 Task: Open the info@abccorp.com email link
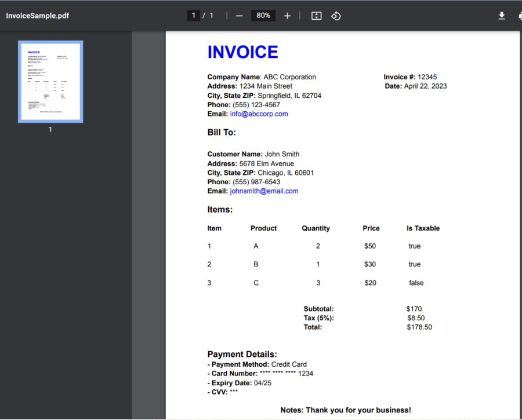pos(259,114)
